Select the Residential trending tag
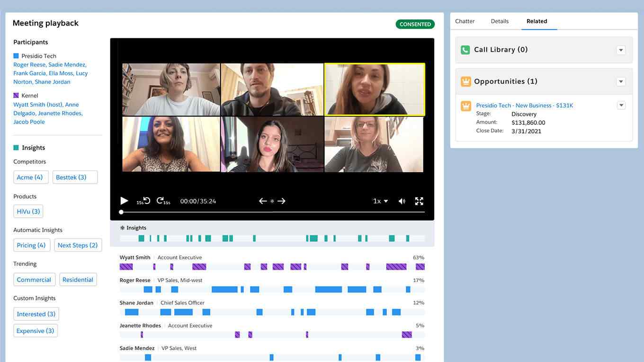 tap(78, 280)
